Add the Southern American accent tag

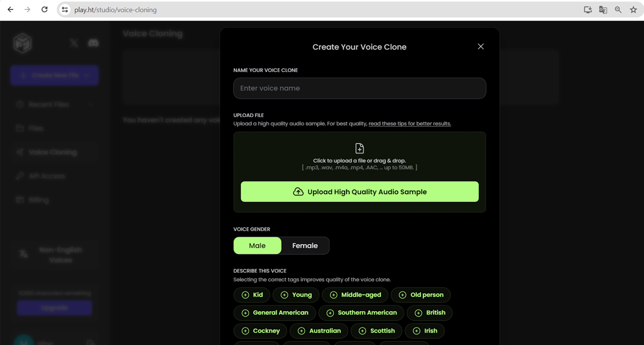click(361, 313)
